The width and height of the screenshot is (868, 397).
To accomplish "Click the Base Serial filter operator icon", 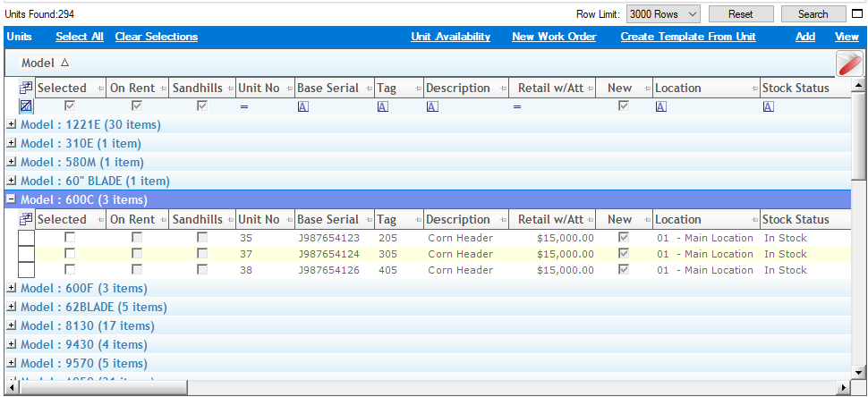I will 302,106.
